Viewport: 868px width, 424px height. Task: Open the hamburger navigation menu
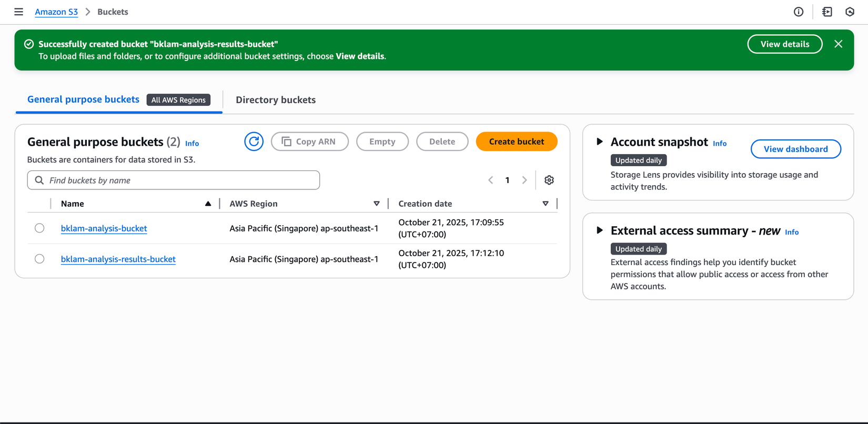(18, 12)
